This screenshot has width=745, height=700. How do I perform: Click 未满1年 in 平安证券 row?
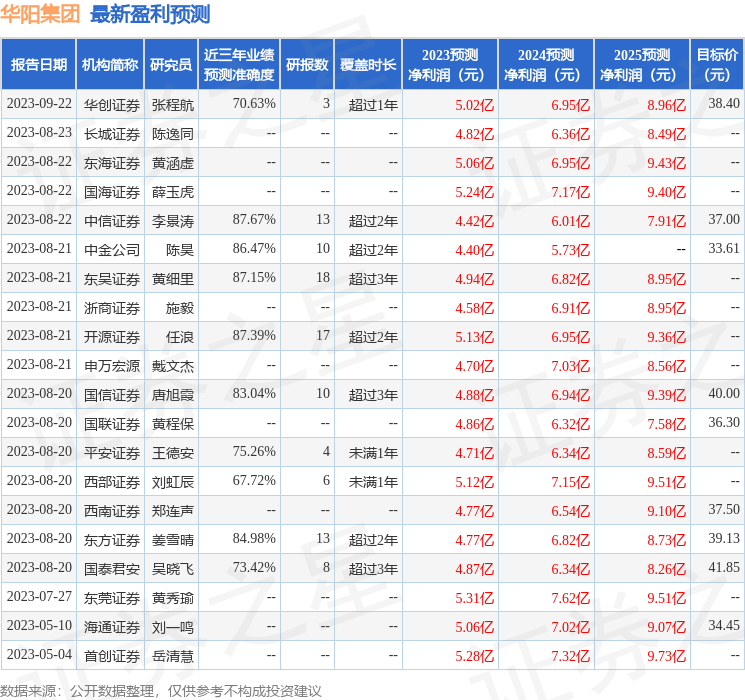pos(373,453)
